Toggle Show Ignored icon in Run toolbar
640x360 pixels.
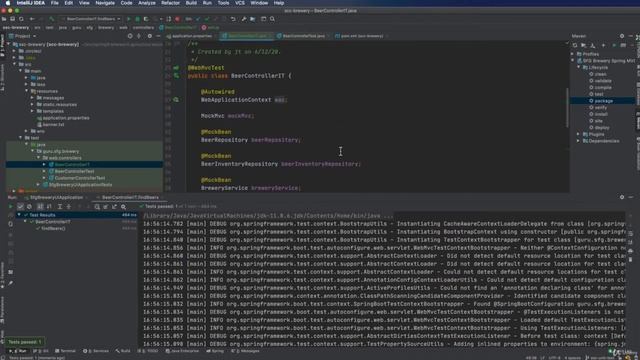(x=29, y=207)
